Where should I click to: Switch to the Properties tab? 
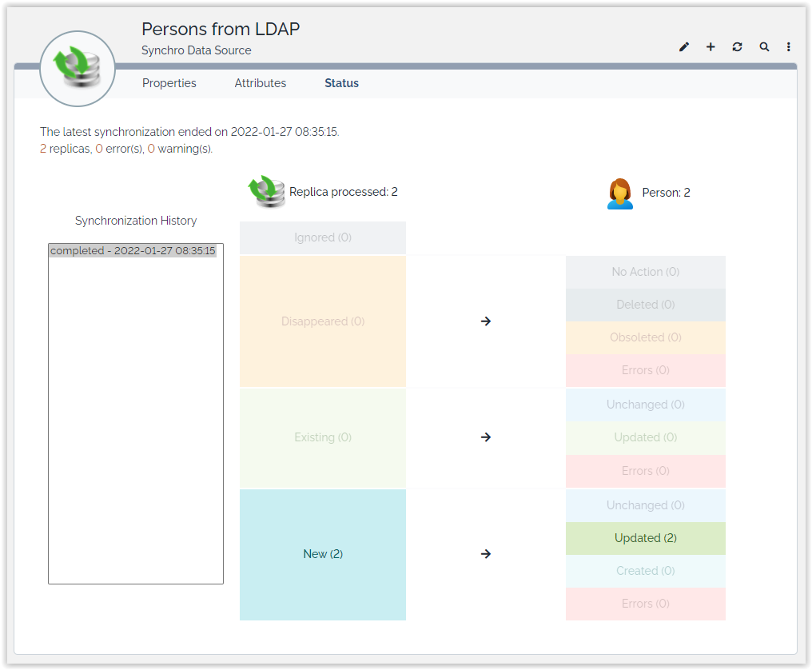[x=169, y=83]
